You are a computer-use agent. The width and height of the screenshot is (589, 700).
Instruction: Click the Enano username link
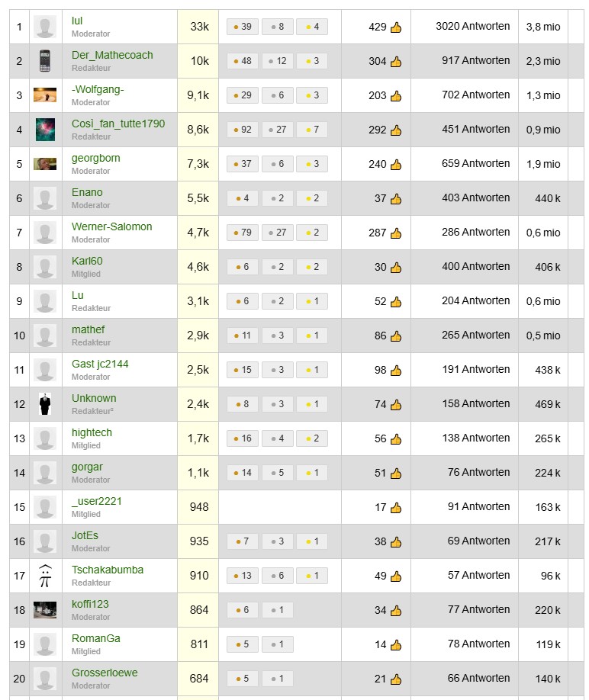pos(87,192)
